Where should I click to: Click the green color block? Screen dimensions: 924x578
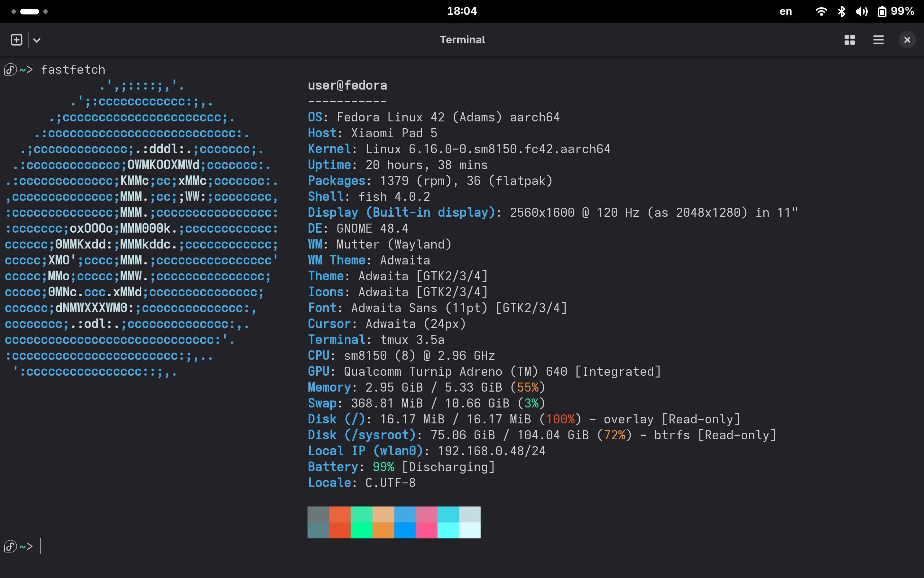click(362, 522)
